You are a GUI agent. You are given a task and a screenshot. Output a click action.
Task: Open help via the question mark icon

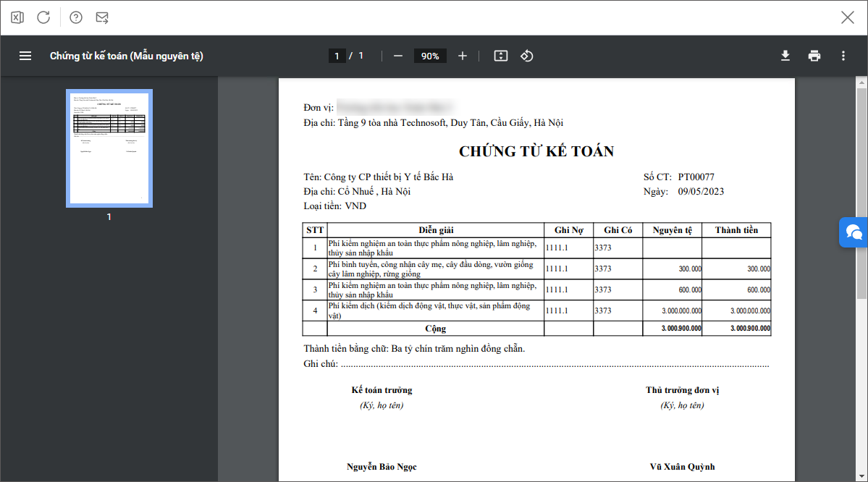[x=76, y=17]
